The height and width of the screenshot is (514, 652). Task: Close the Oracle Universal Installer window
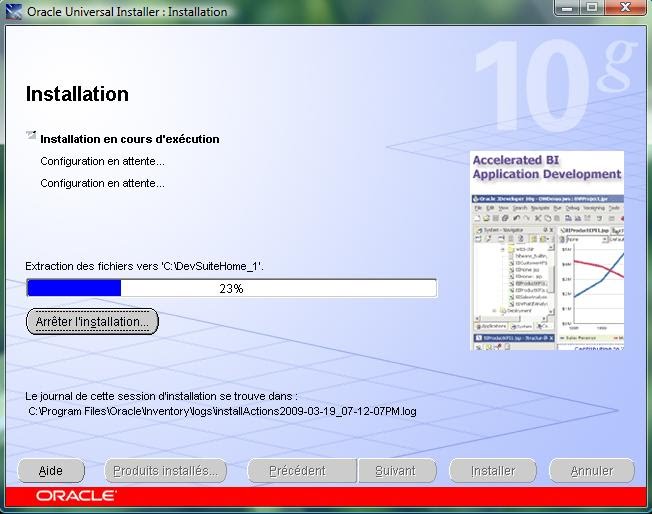[x=625, y=7]
